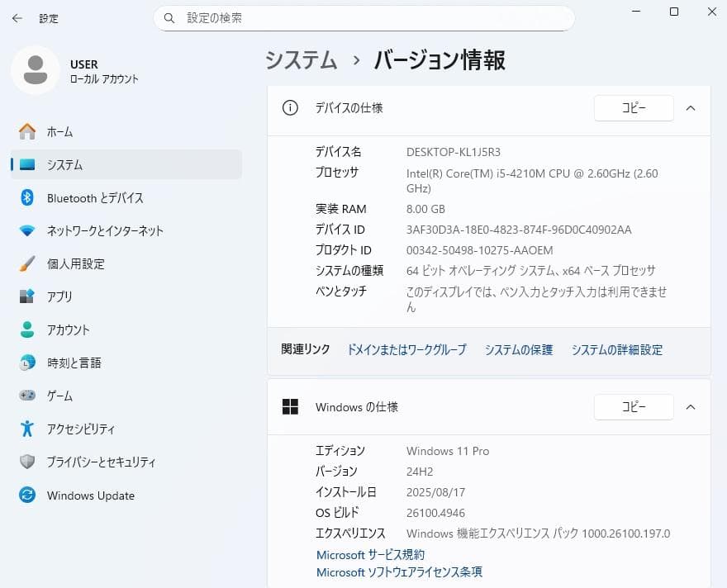This screenshot has width=727, height=588.
Task: Click the Time and language globe icon
Action: (27, 363)
